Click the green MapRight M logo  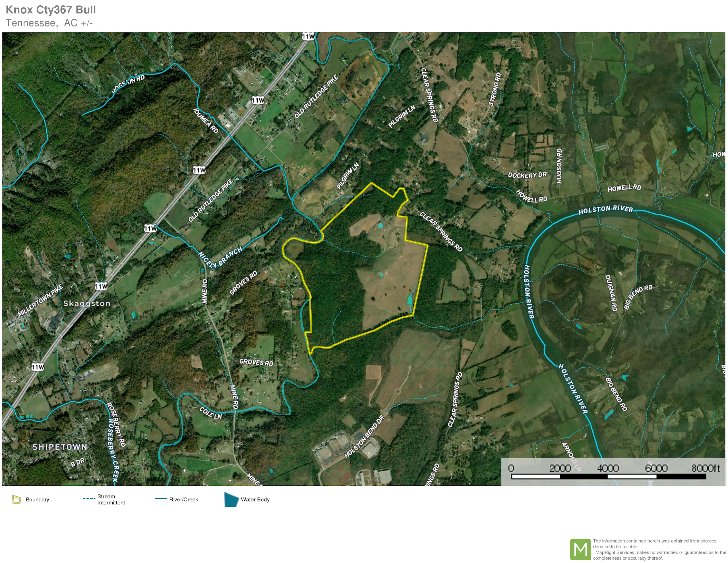(580, 549)
